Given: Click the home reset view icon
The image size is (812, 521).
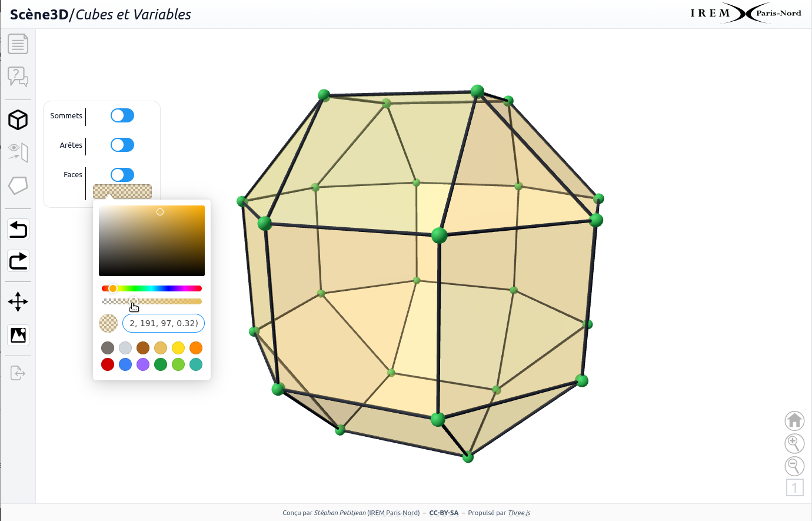Looking at the screenshot, I should click(794, 420).
